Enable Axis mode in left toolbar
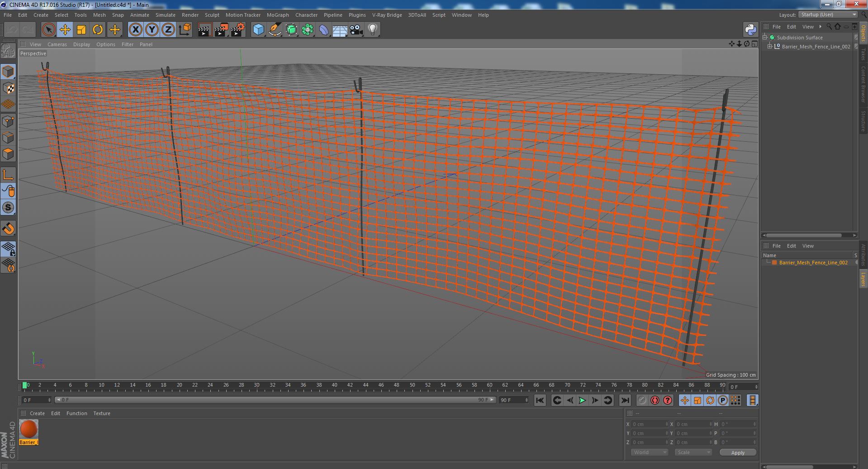This screenshot has width=868, height=469. pos(8,175)
